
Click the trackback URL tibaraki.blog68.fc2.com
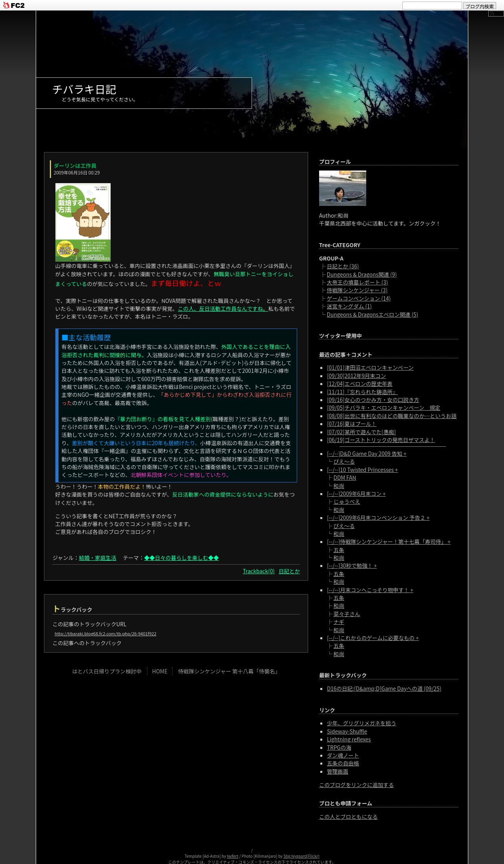(105, 634)
